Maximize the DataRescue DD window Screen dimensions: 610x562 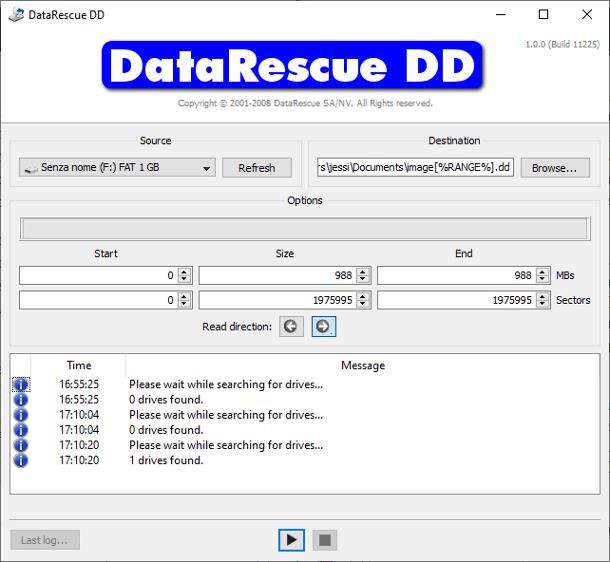point(543,14)
